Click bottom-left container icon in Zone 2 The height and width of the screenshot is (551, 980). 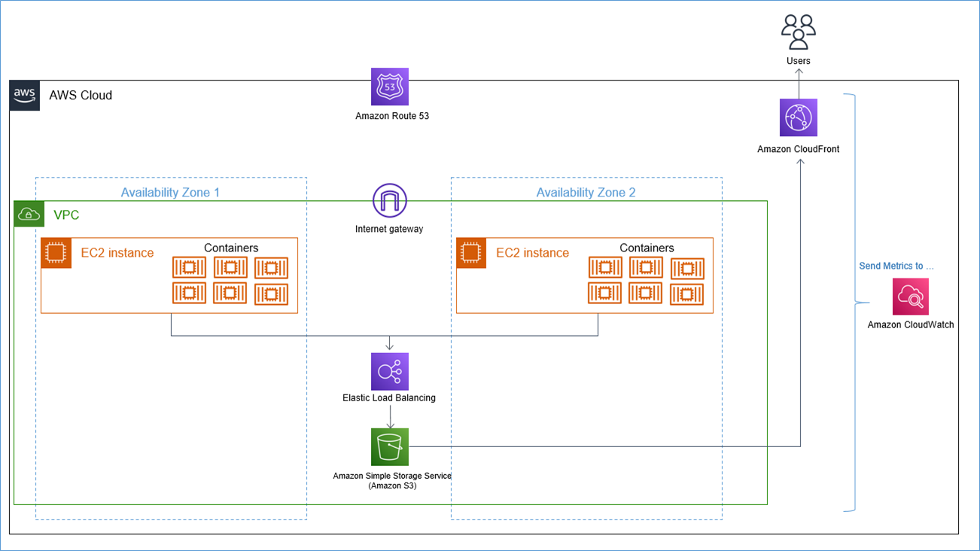click(x=604, y=293)
